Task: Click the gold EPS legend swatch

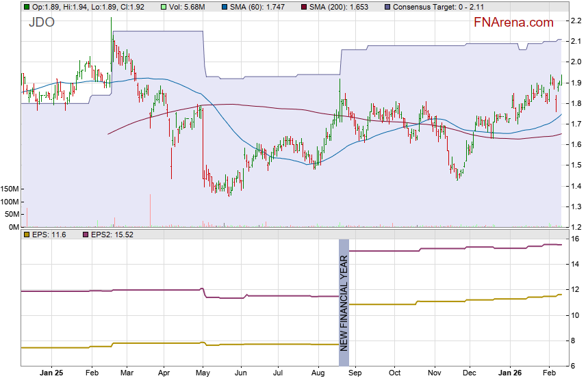Action: tap(26, 235)
